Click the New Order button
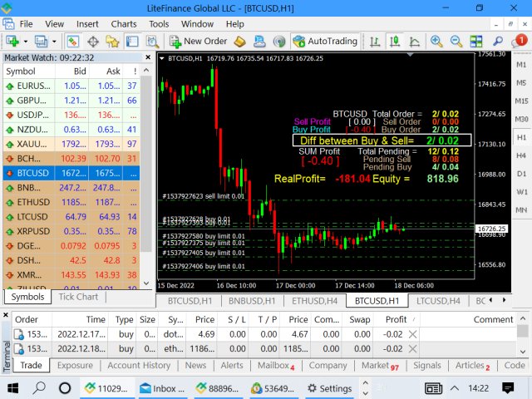 tap(199, 42)
